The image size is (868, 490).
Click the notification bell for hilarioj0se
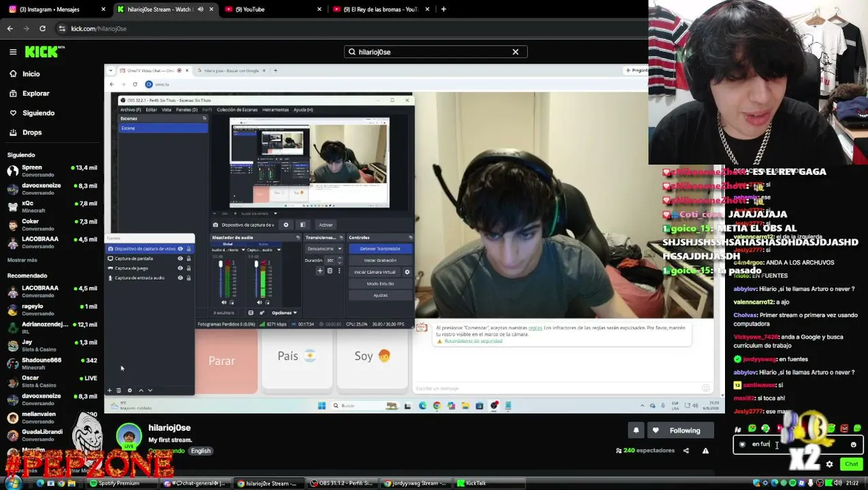coord(636,430)
